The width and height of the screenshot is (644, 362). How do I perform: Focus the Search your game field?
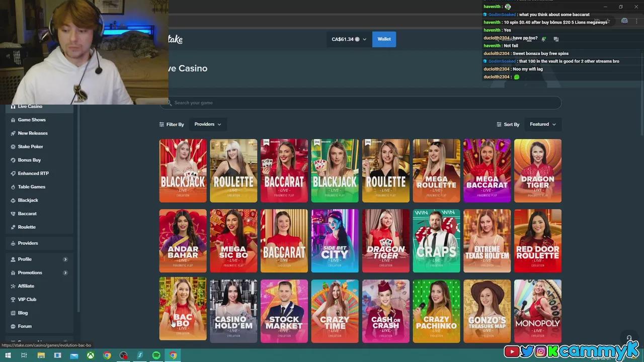coord(360,103)
